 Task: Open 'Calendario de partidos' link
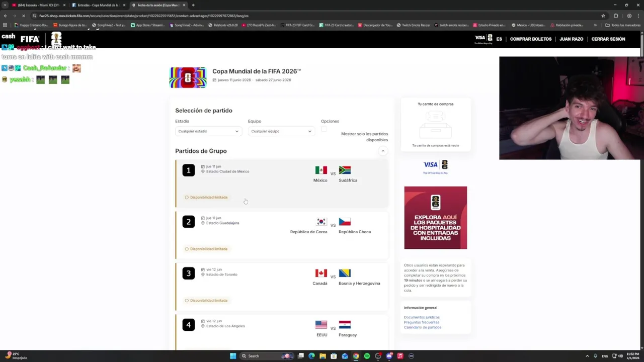(423, 327)
